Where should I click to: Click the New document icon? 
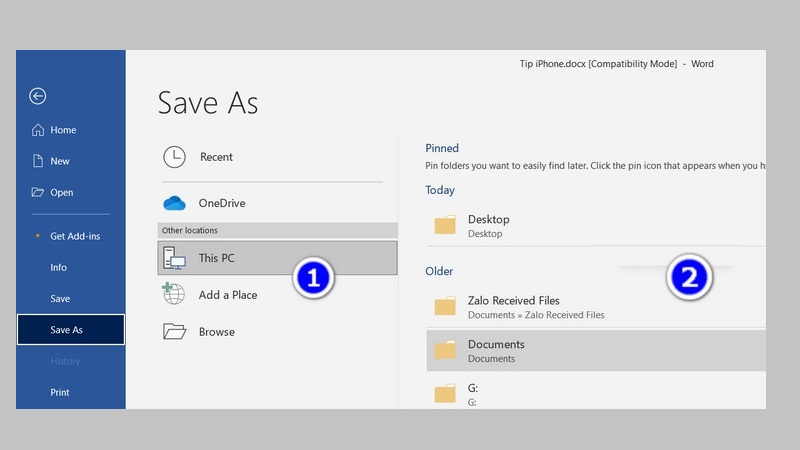tap(38, 161)
